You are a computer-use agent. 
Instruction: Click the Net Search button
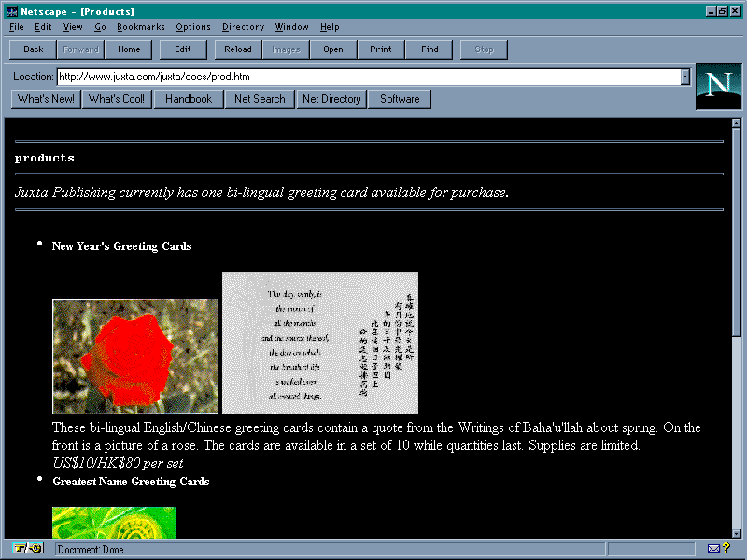click(x=260, y=99)
